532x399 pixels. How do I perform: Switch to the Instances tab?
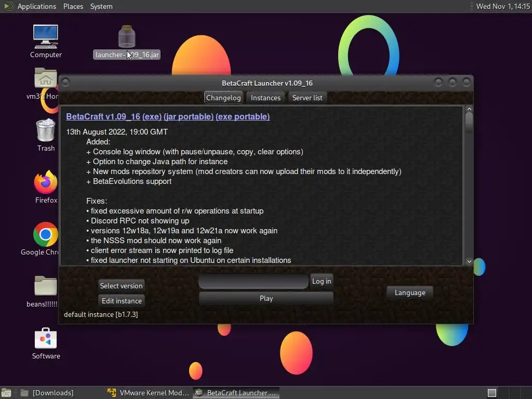(265, 98)
